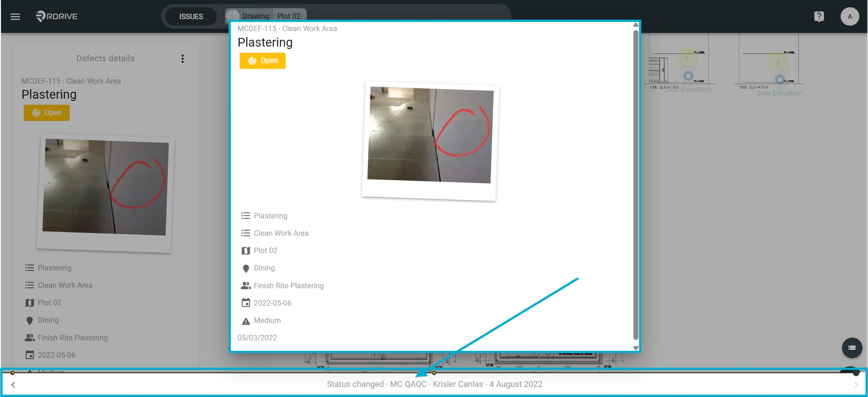Open the floating list view button
This screenshot has width=868, height=397.
(x=852, y=348)
